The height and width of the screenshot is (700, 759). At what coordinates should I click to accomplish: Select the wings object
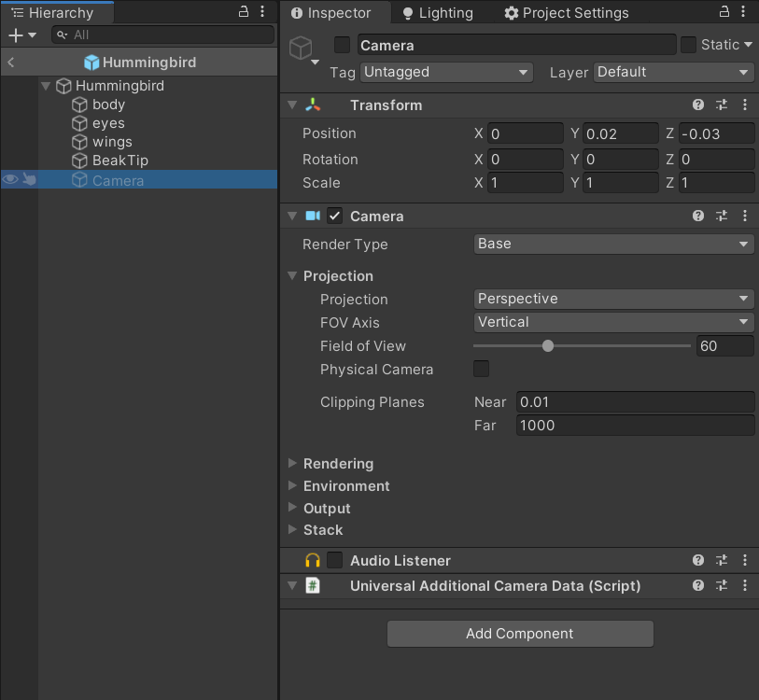tap(112, 141)
